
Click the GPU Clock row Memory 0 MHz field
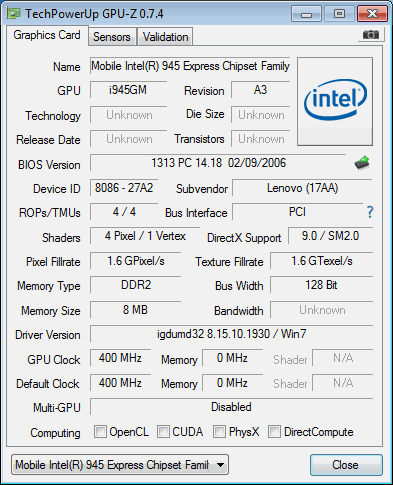pos(232,358)
